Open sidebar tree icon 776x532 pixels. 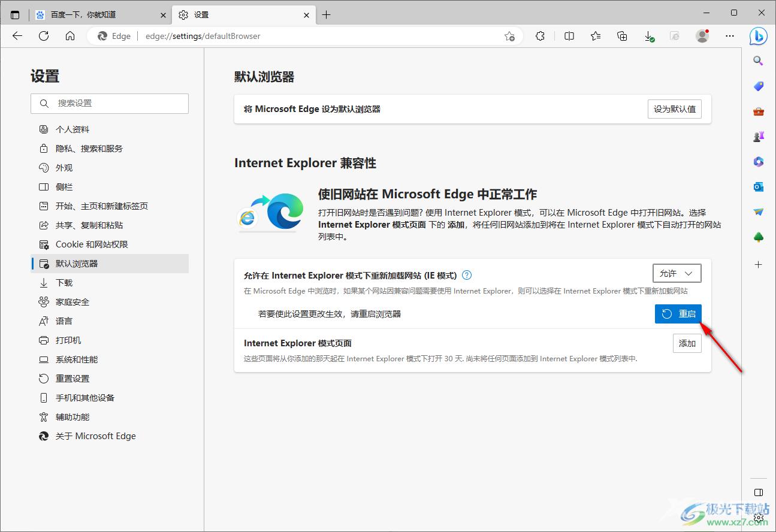pyautogui.click(x=759, y=237)
